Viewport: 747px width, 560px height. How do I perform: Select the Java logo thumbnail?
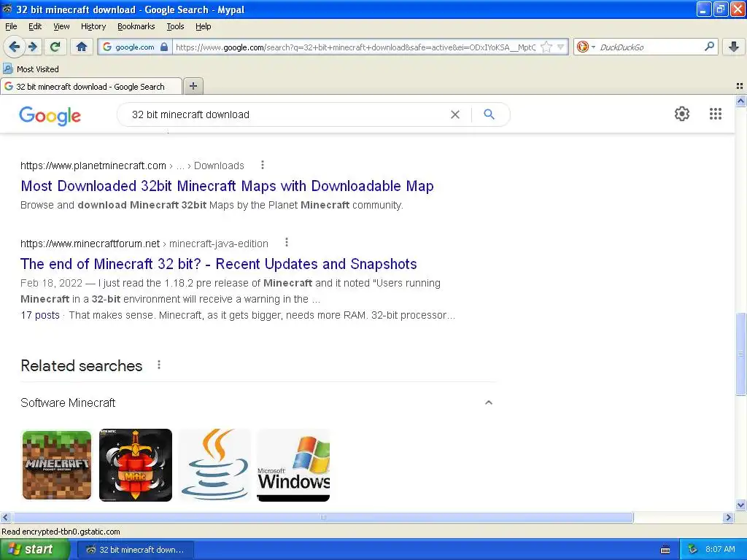[x=215, y=464]
